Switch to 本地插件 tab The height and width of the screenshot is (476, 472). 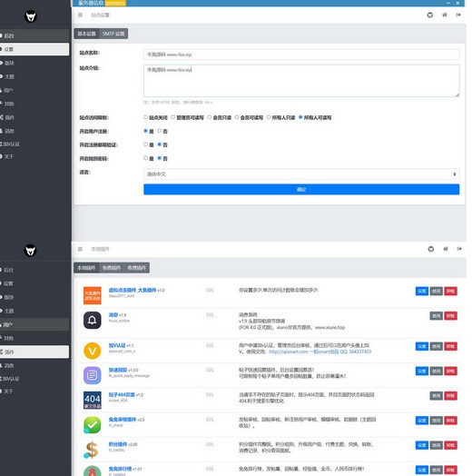(86, 268)
